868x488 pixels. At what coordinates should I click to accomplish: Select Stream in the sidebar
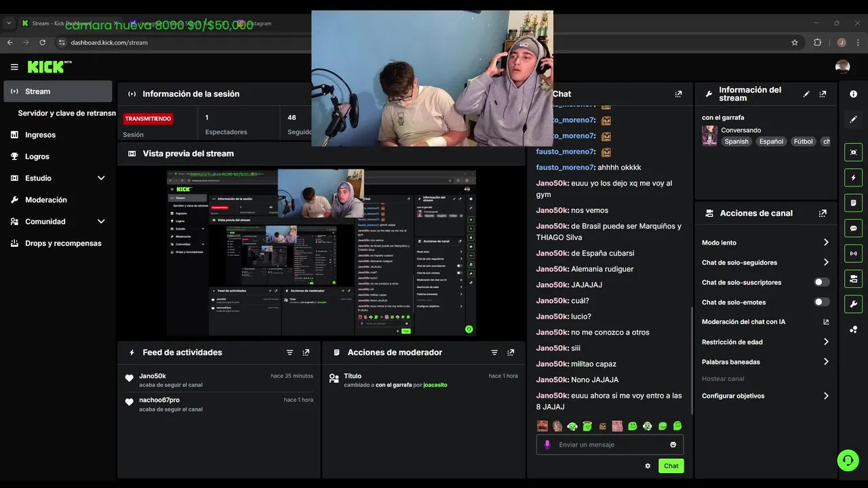[x=58, y=91]
